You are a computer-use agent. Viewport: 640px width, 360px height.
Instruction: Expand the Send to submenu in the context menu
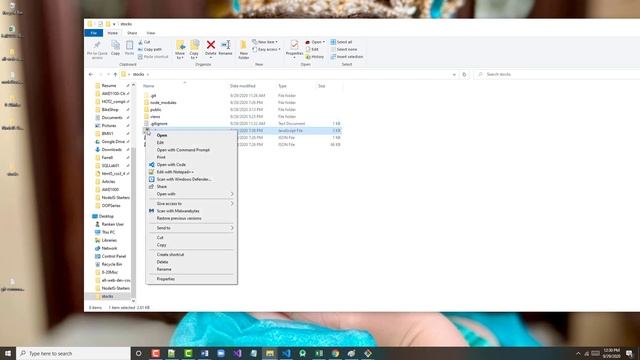[191, 228]
